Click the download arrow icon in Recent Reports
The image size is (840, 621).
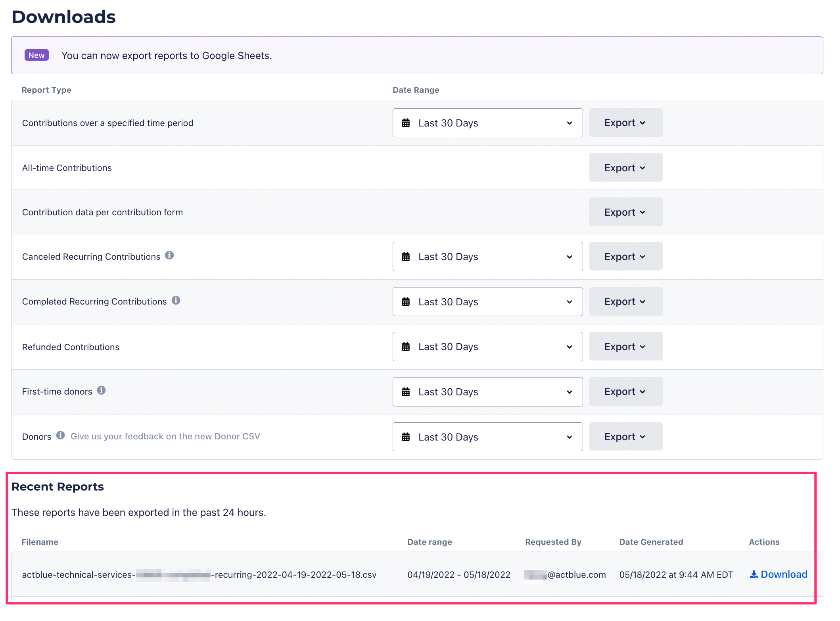click(754, 574)
